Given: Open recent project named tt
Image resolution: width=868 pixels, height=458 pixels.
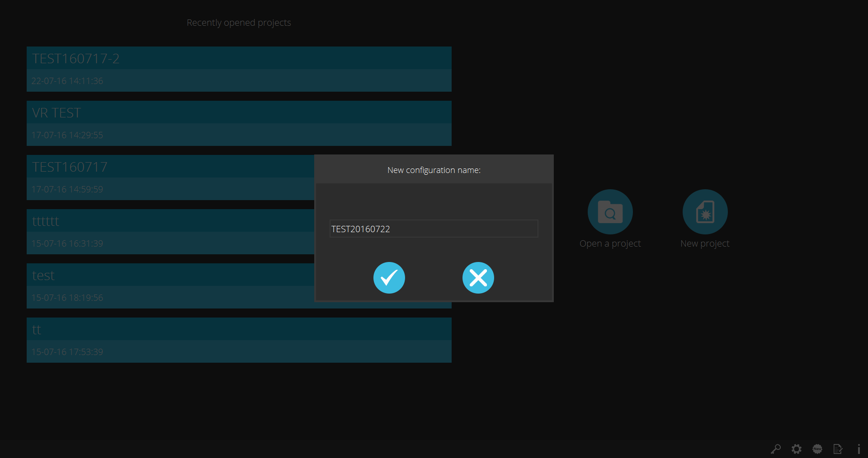Looking at the screenshot, I should click(239, 340).
